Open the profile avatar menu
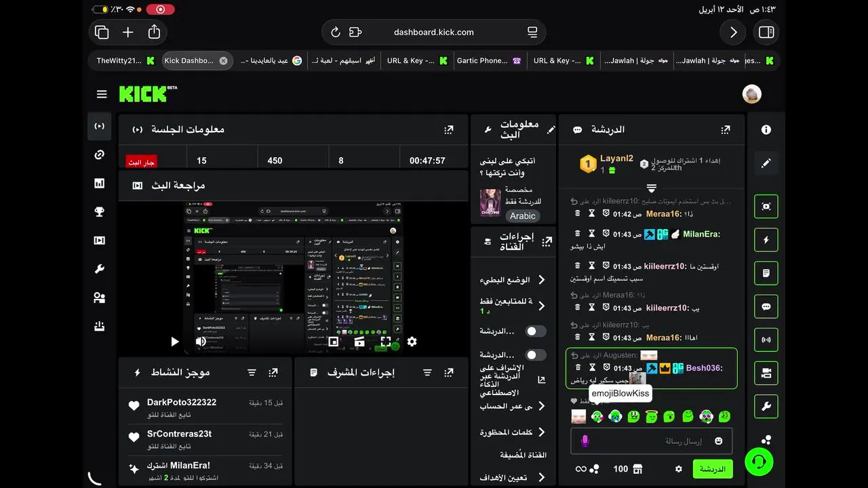Viewport: 868px width, 488px height. [x=751, y=94]
